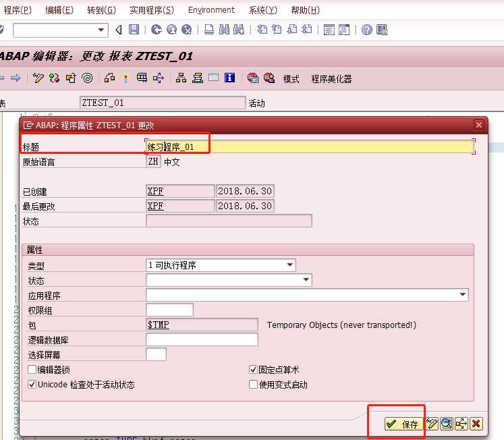Click the pencil icon beside Save button
Image resolution: width=504 pixels, height=440 pixels.
click(x=432, y=424)
